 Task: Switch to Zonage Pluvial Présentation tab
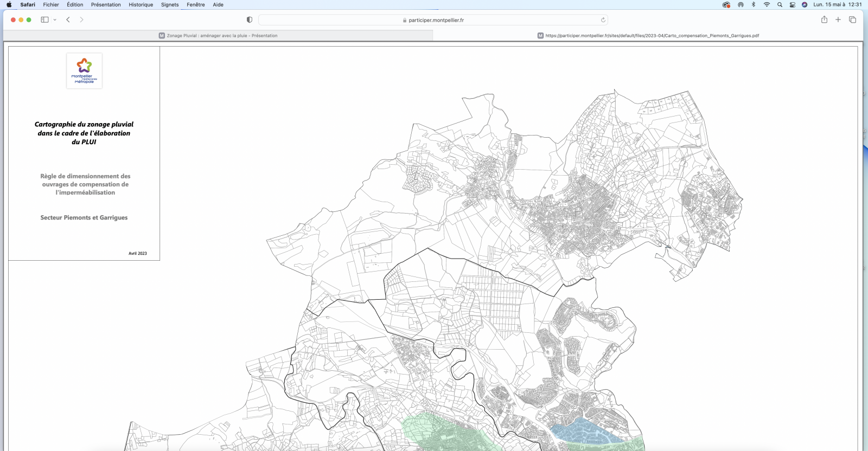tap(218, 36)
